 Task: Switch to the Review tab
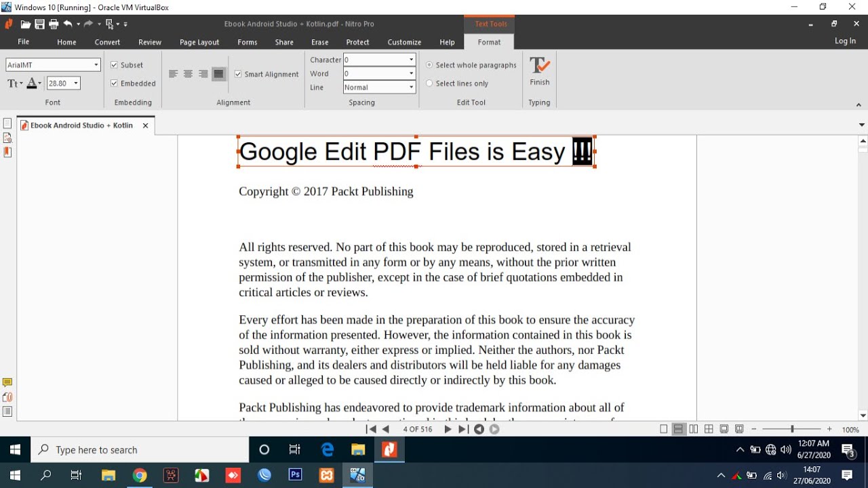pyautogui.click(x=150, y=42)
